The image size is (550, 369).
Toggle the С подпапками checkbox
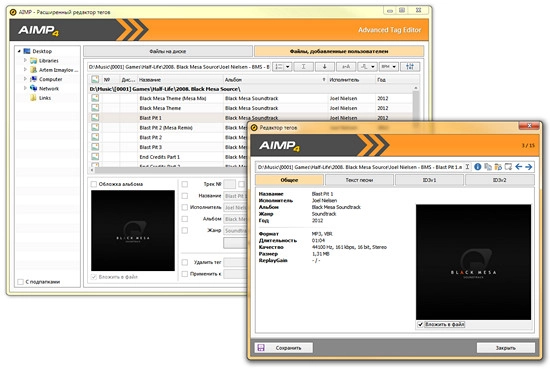coord(20,282)
